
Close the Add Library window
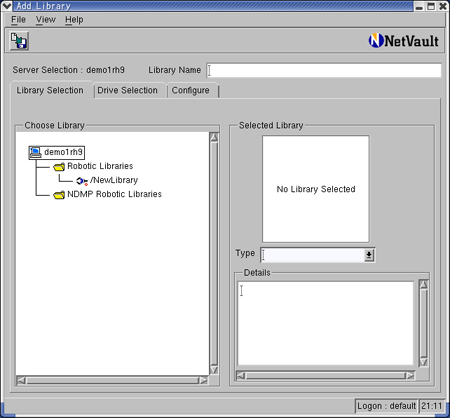point(443,6)
